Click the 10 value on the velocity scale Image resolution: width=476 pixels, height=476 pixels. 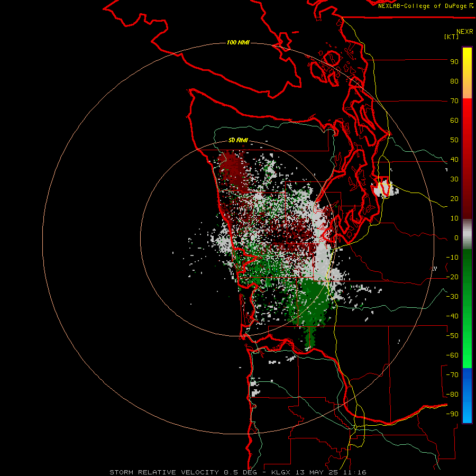tap(454, 218)
